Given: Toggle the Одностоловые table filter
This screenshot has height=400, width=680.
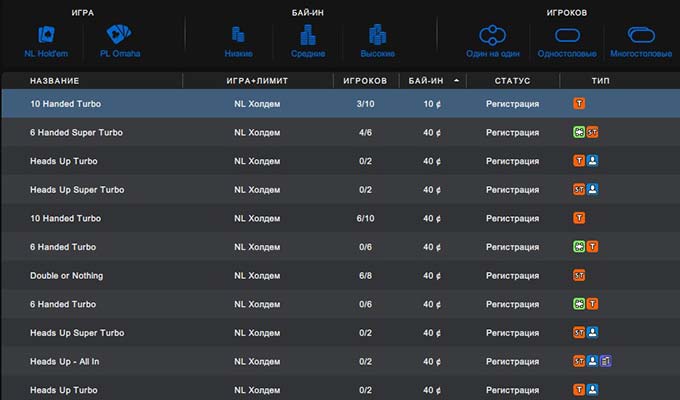Looking at the screenshot, I should [567, 35].
